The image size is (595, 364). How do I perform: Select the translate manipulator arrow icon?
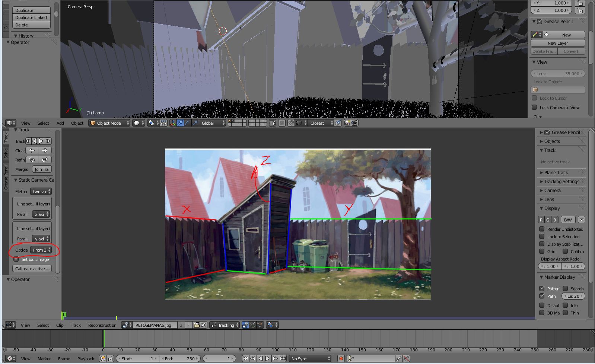tap(180, 123)
